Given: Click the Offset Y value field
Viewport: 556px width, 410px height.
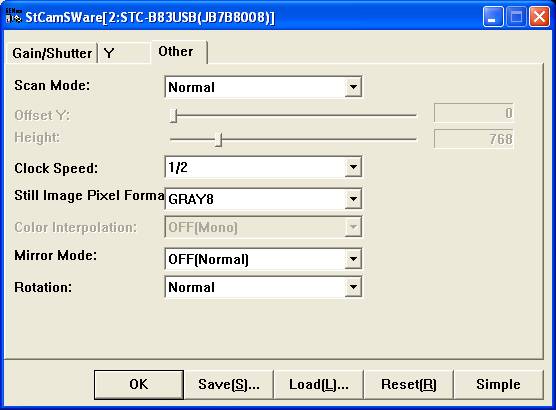Looking at the screenshot, I should click(473, 113).
